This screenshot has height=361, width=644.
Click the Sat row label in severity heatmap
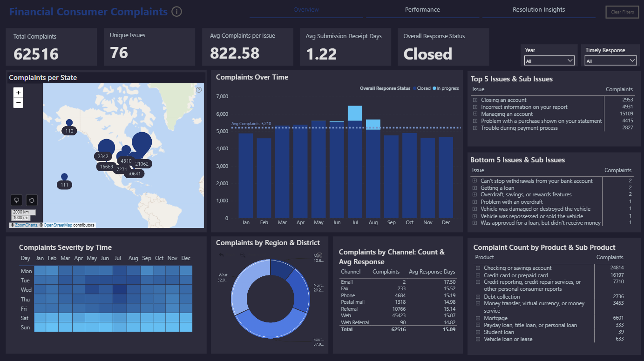point(26,318)
